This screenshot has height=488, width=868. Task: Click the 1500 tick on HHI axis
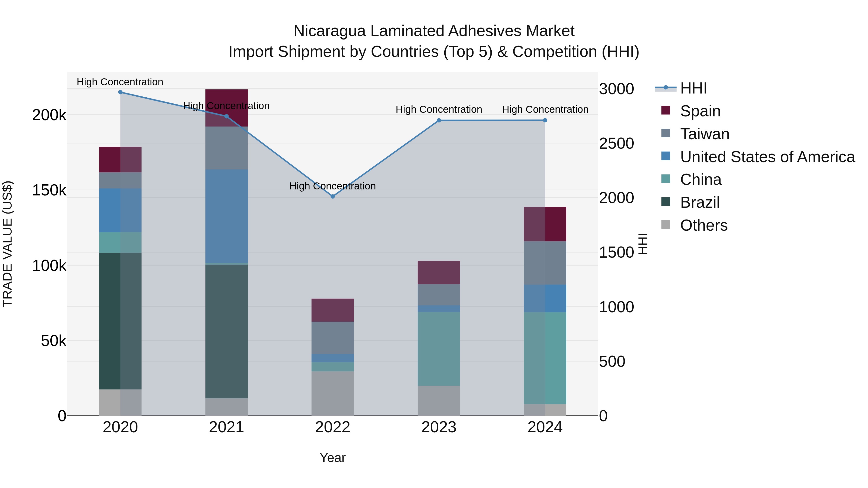tap(616, 252)
